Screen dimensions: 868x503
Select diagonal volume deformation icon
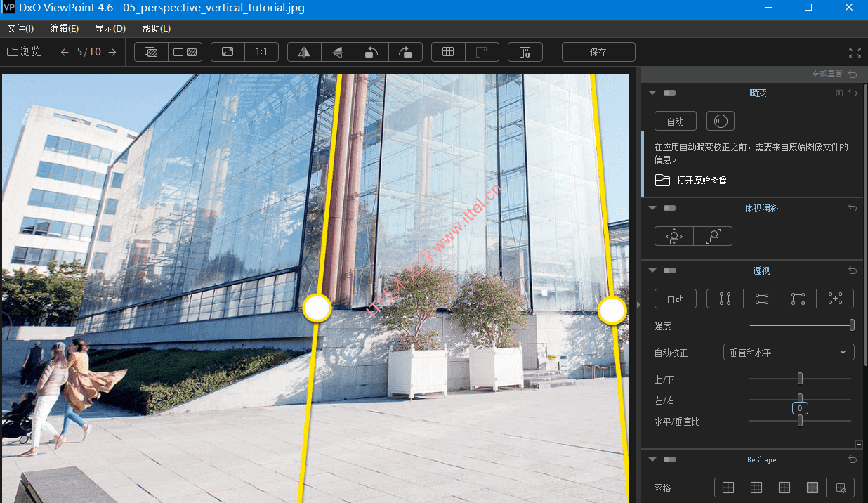(713, 236)
